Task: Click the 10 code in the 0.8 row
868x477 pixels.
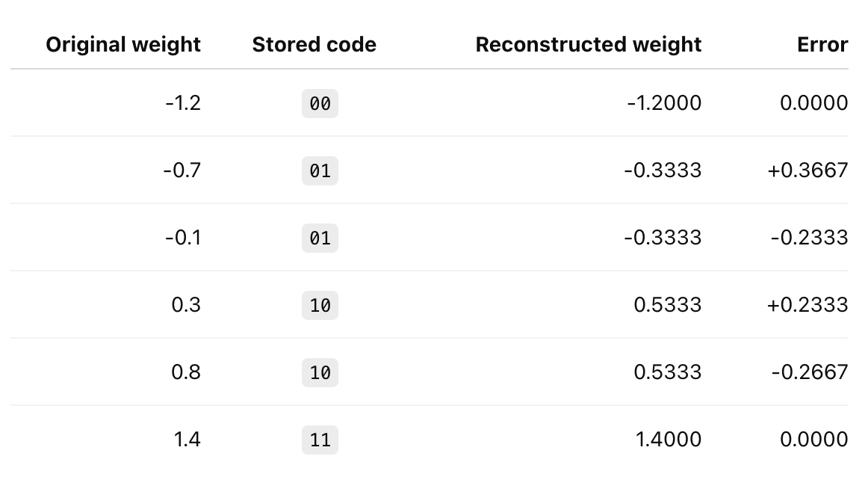Action: tap(320, 372)
